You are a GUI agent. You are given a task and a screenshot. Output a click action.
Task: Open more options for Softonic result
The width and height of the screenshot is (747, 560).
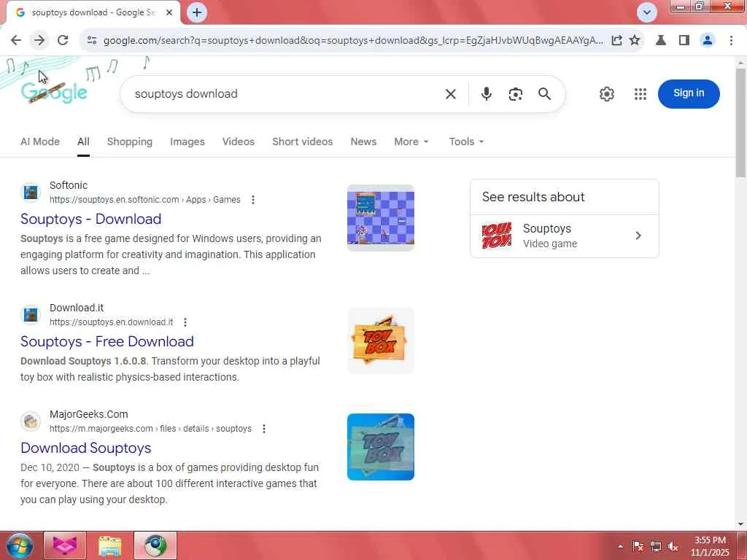point(253,200)
